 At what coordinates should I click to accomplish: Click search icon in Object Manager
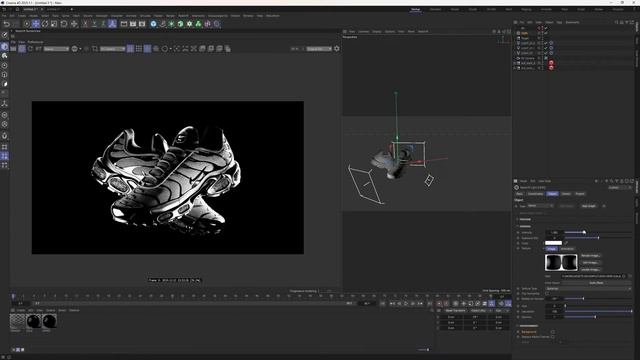pyautogui.click(x=616, y=22)
